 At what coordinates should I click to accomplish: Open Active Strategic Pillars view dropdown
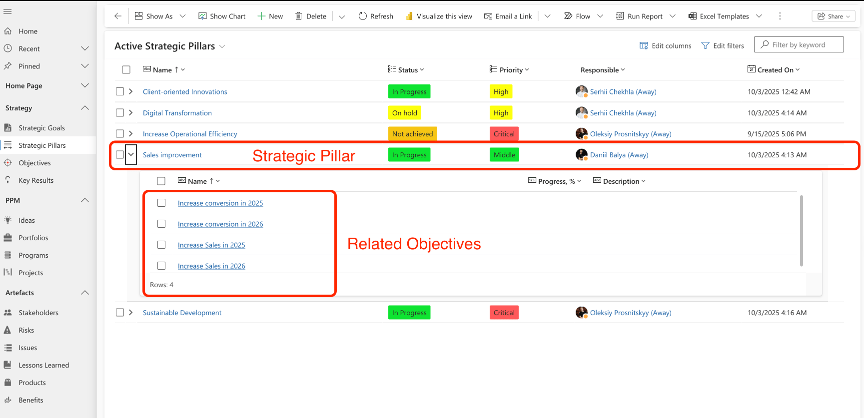tap(222, 47)
